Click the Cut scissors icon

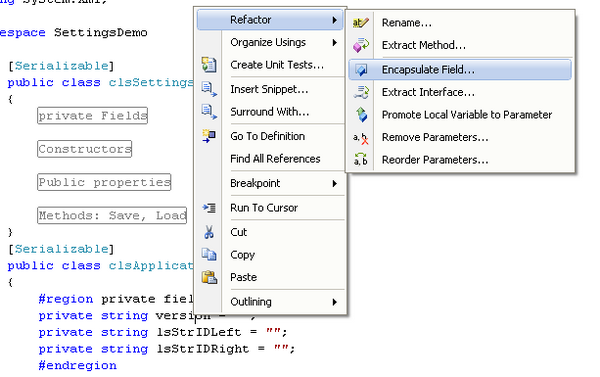point(209,232)
